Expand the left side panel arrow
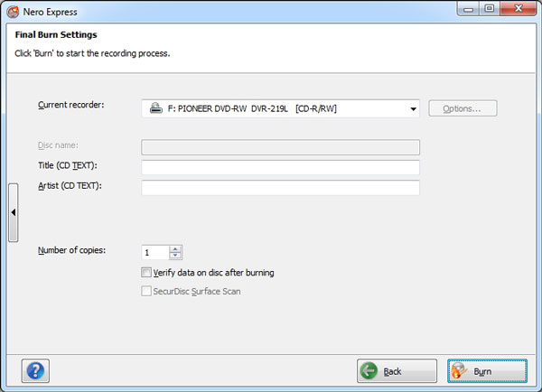The image size is (542, 392). coord(13,212)
